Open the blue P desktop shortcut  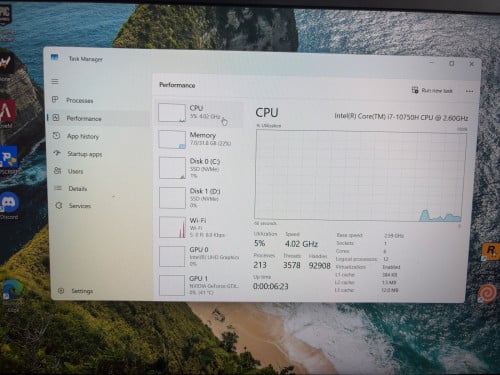(9, 160)
